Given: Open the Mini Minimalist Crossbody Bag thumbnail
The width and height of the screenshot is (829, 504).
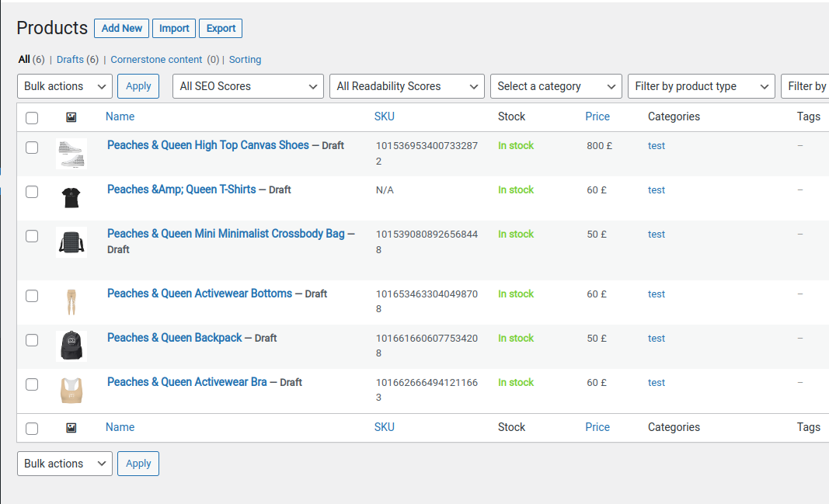Looking at the screenshot, I should click(x=71, y=242).
